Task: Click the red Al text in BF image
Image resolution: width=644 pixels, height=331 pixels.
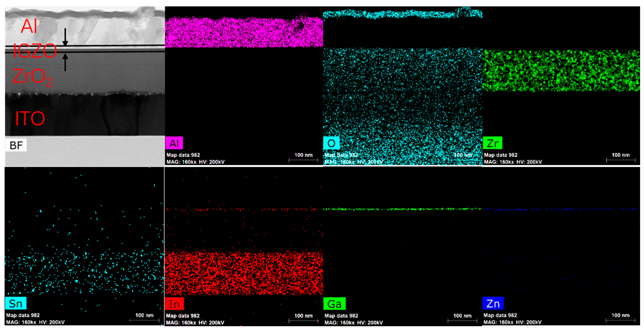Action: click(29, 26)
